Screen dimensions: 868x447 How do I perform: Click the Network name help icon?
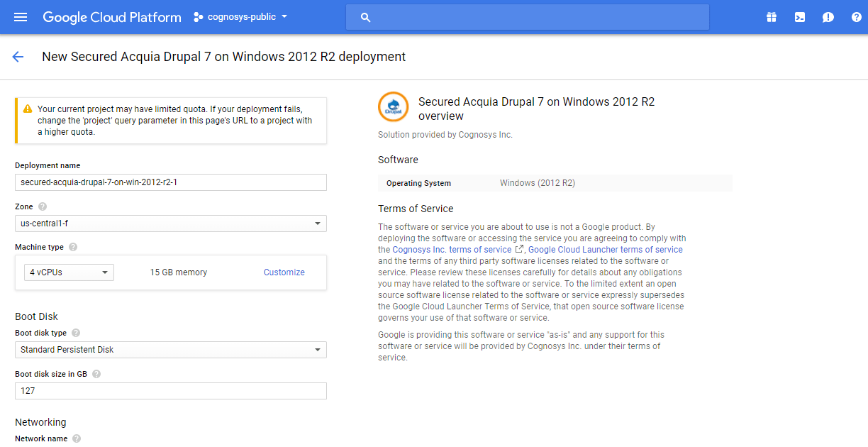[77, 438]
